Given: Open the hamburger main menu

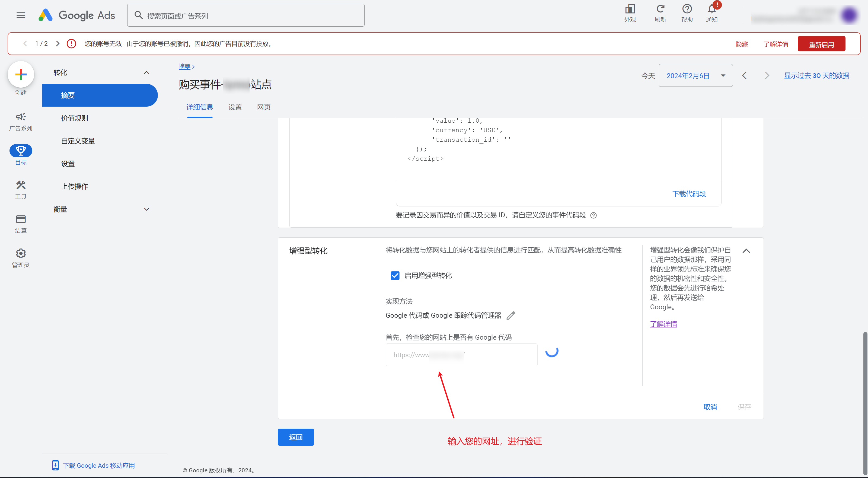Looking at the screenshot, I should pyautogui.click(x=21, y=15).
